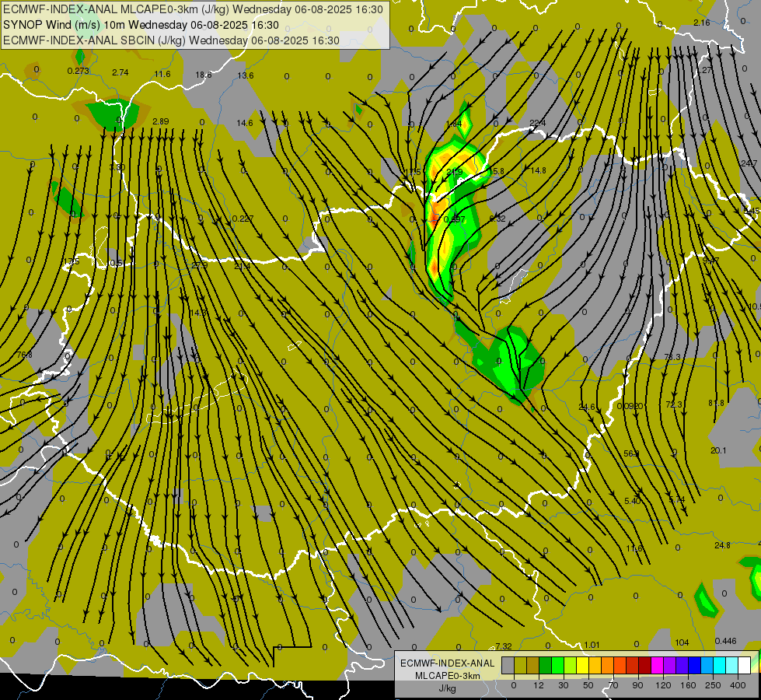Click the map value '14.8'
The width and height of the screenshot is (761, 700).
(538, 170)
